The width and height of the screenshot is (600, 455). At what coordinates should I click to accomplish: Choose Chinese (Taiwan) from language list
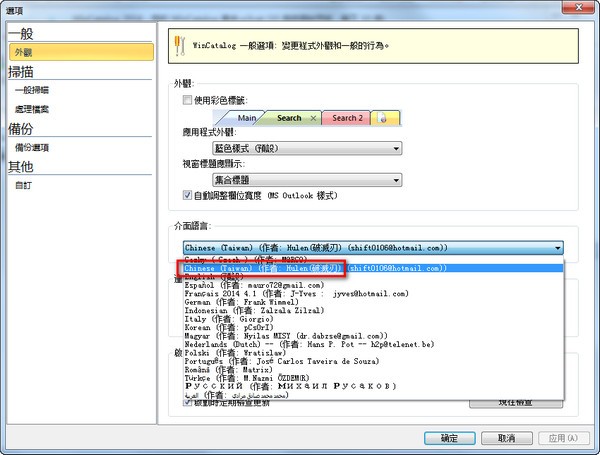click(260, 268)
